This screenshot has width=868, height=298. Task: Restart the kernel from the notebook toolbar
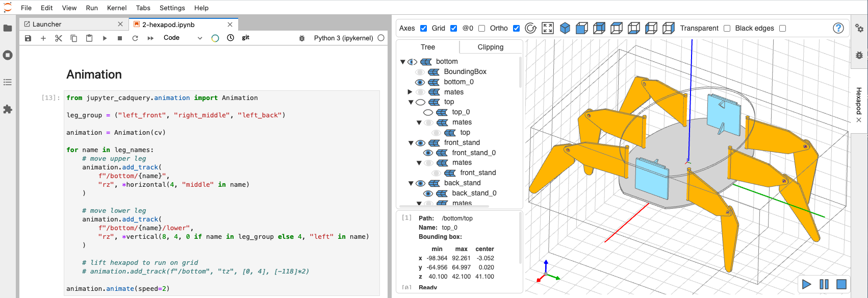click(x=135, y=38)
